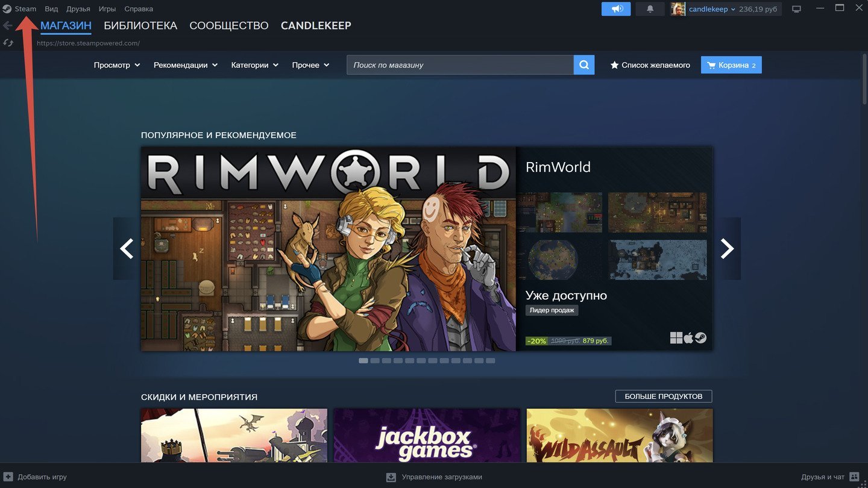
Task: Reload page with the refresh icon
Action: (x=8, y=43)
